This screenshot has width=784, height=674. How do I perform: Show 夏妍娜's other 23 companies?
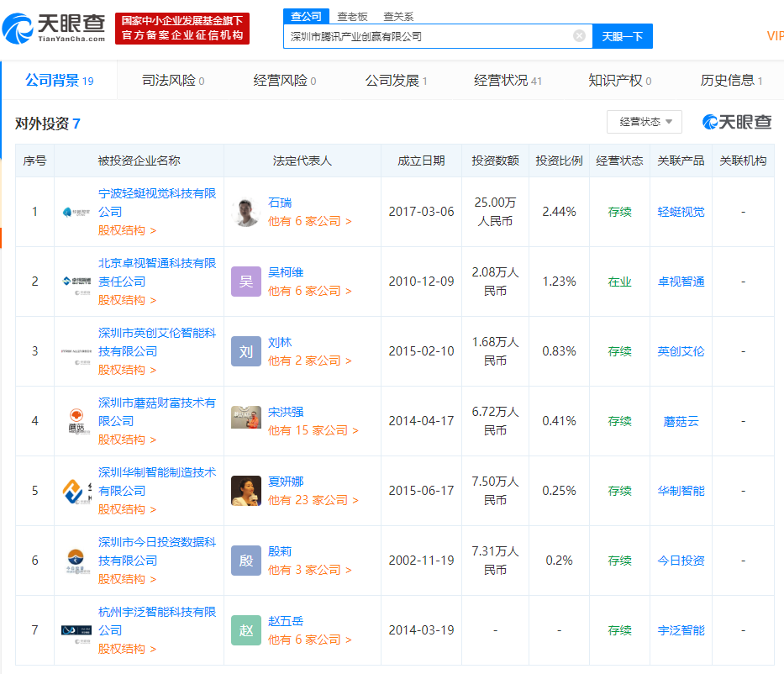313,500
